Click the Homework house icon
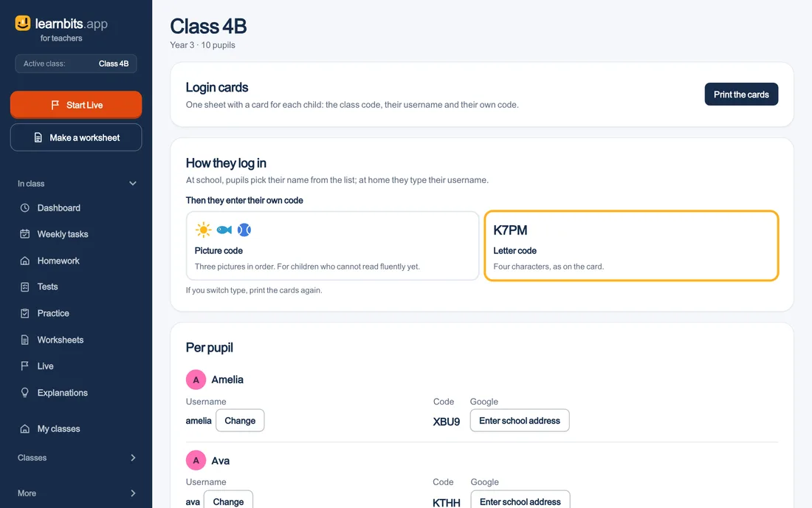The height and width of the screenshot is (508, 812). pos(25,261)
